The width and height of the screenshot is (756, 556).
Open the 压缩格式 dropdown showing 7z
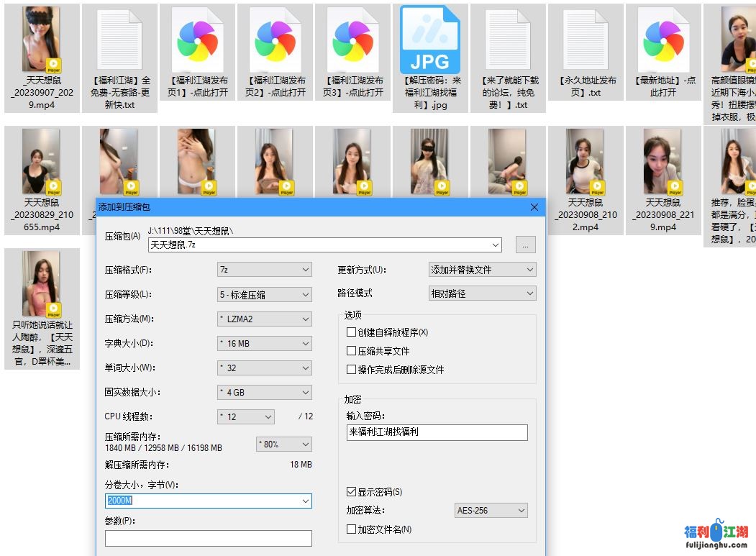click(x=264, y=270)
